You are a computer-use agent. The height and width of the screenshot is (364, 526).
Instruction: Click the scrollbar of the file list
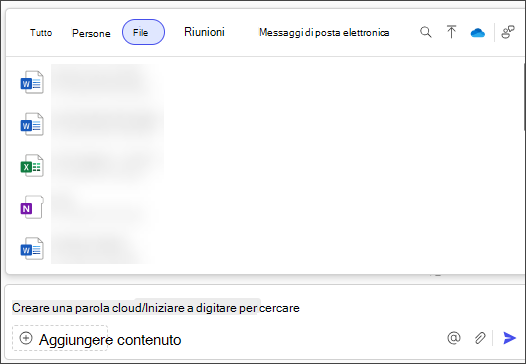524,96
